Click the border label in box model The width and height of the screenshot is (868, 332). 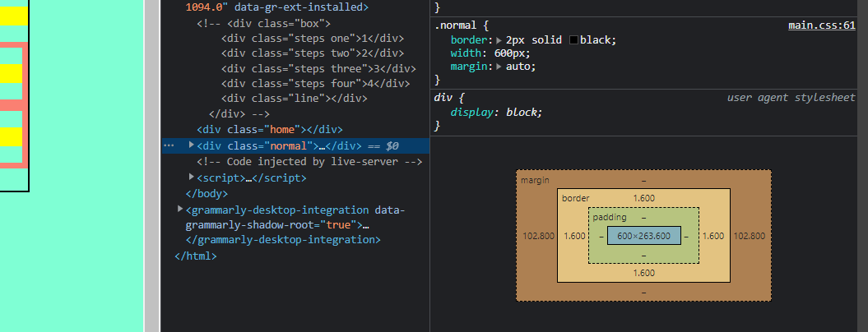pos(576,198)
